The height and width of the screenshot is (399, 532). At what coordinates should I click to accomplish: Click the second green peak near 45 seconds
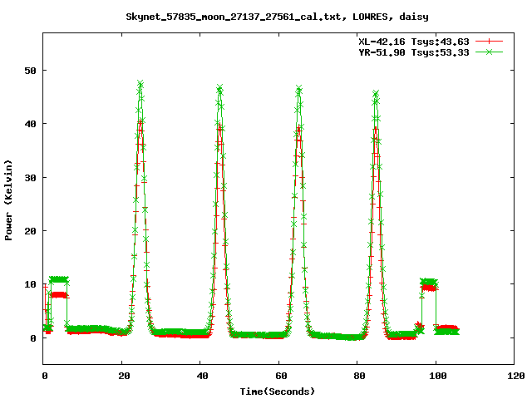[219, 88]
